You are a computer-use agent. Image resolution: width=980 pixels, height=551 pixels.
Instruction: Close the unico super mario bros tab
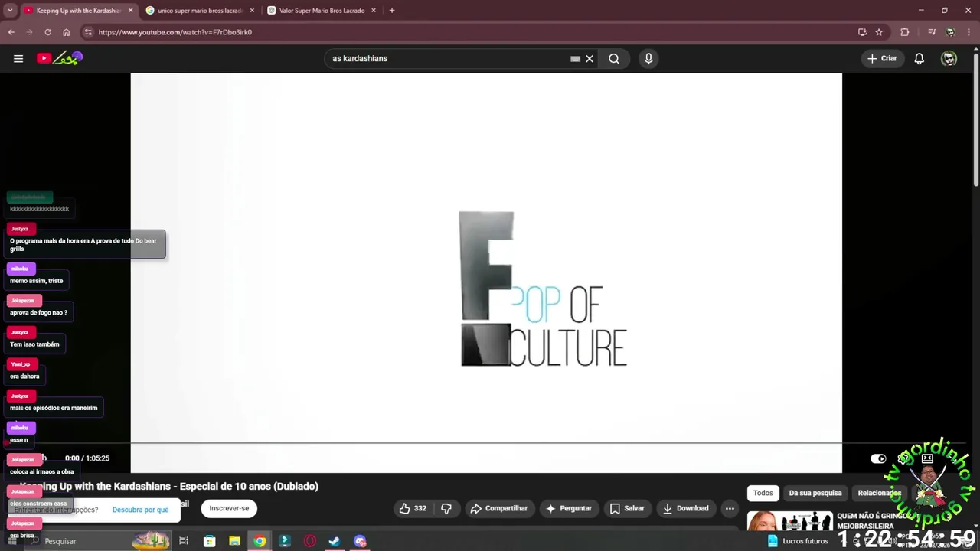252,11
